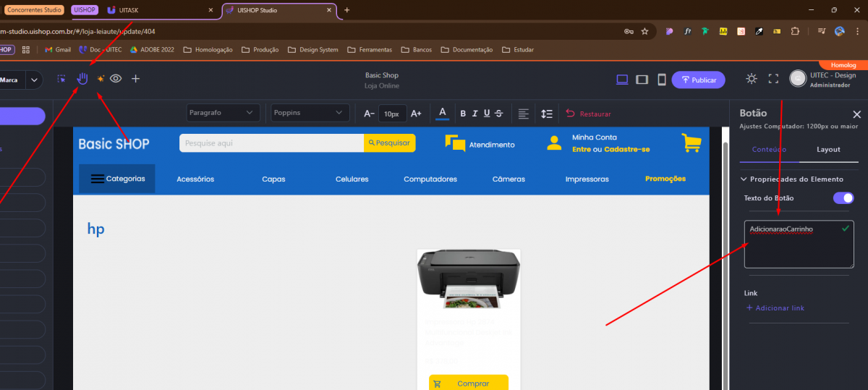Toggle the preview eye icon
868x390 pixels.
click(x=116, y=79)
